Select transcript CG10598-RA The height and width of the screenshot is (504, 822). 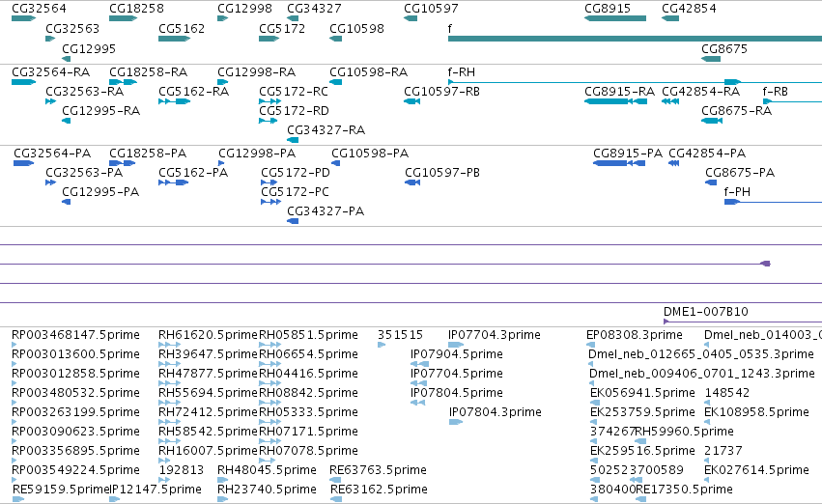368,71
